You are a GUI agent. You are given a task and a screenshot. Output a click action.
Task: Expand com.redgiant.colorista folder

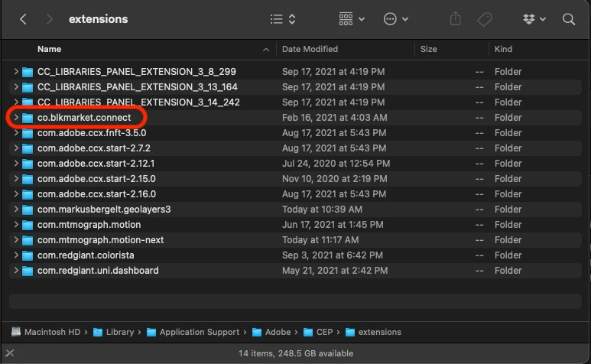[x=16, y=255]
